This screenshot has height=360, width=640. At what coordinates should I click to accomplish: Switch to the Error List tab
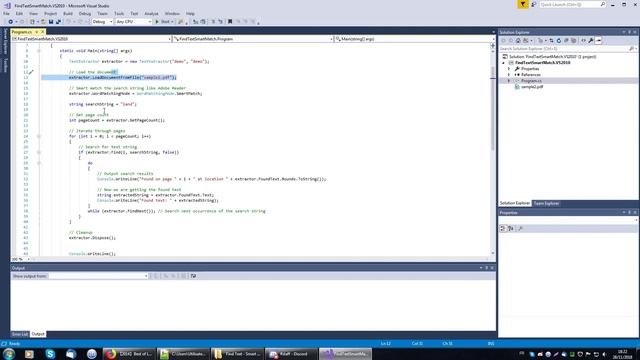click(20, 334)
